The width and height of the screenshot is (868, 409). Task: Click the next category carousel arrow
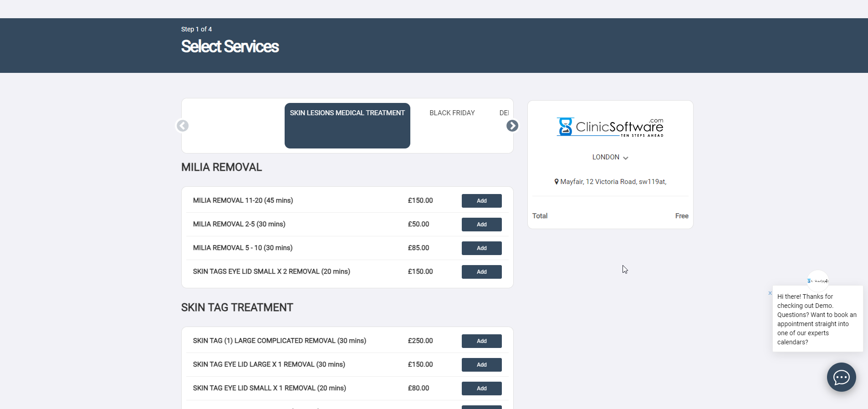[512, 126]
